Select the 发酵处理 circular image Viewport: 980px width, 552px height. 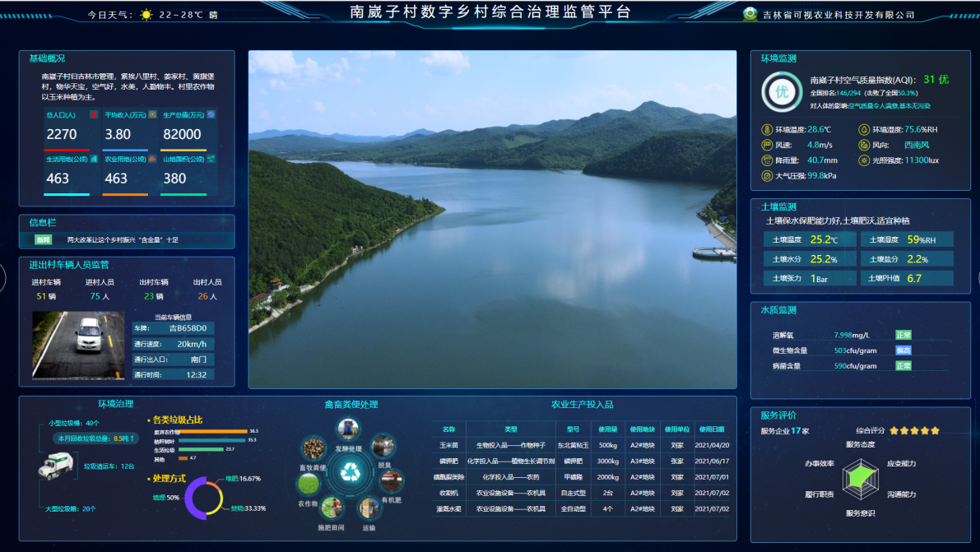pyautogui.click(x=348, y=429)
